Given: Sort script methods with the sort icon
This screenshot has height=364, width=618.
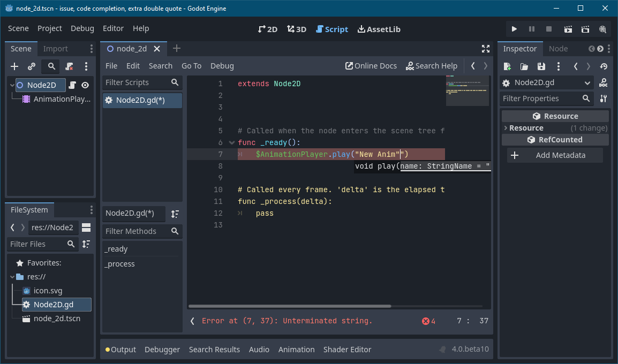Looking at the screenshot, I should pos(175,214).
